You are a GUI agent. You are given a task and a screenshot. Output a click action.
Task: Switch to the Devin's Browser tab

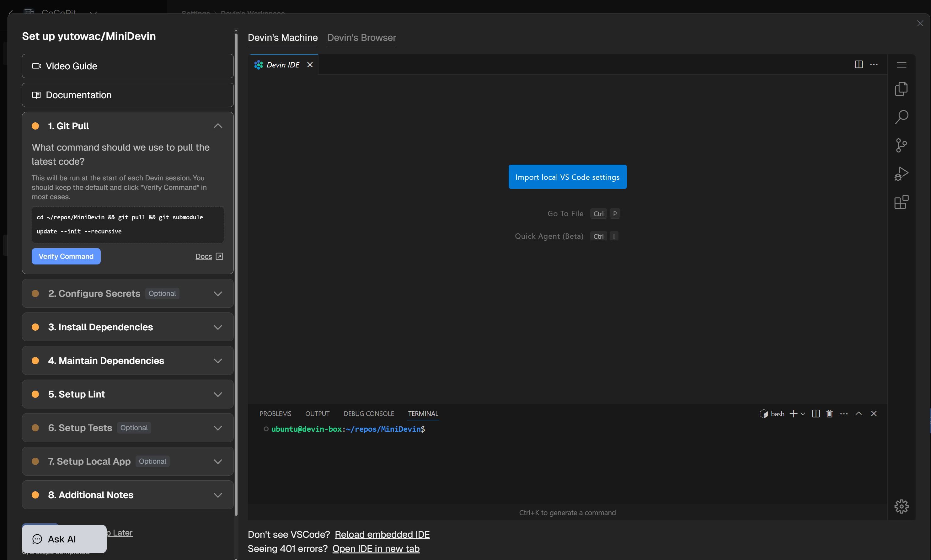coord(361,38)
